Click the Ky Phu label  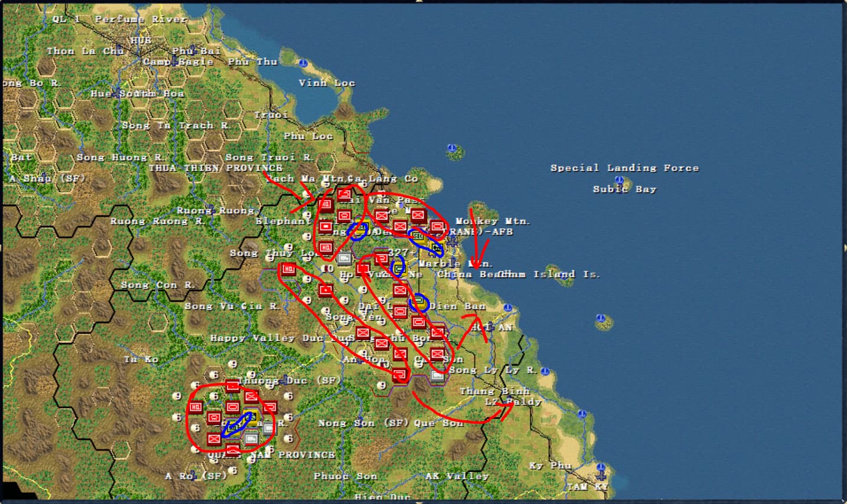pos(550,466)
